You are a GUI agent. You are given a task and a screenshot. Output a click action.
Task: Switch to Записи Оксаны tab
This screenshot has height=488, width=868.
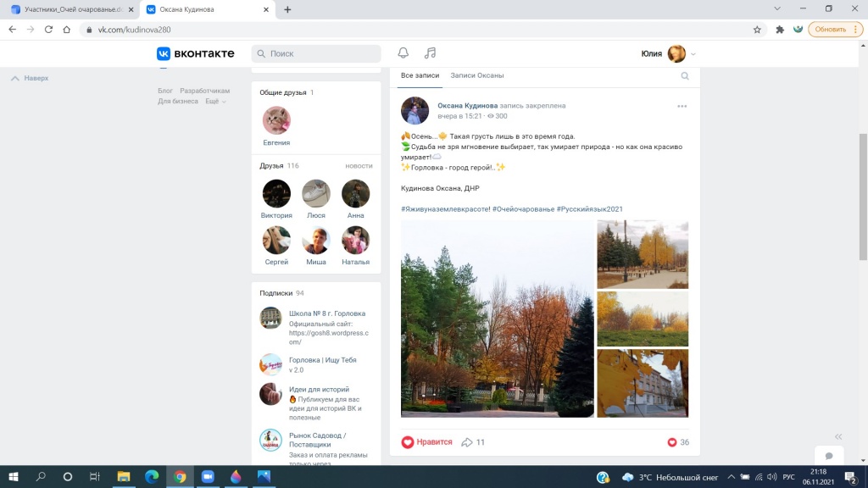(477, 75)
